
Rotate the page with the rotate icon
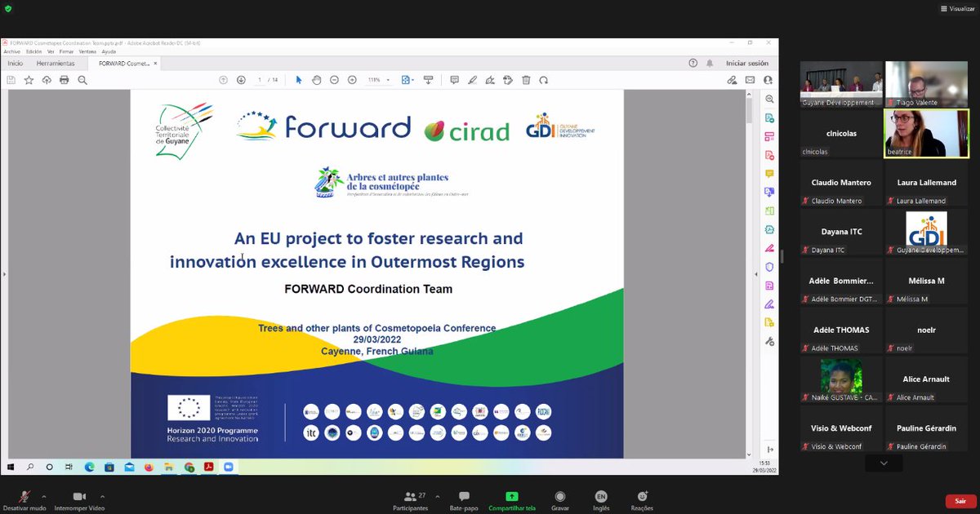[543, 80]
